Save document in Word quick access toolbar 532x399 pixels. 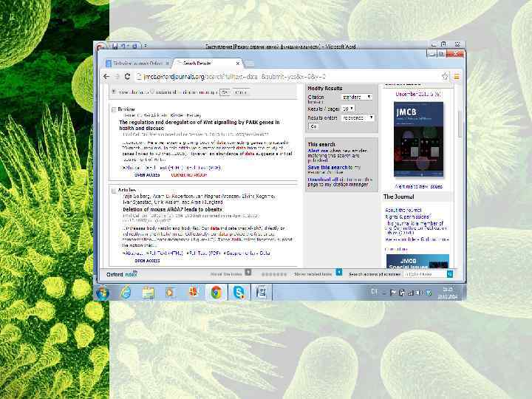click(115, 46)
